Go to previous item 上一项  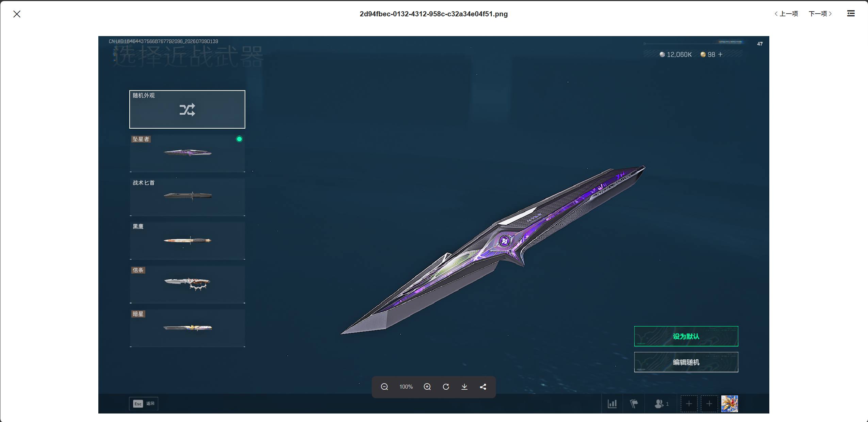(x=786, y=14)
